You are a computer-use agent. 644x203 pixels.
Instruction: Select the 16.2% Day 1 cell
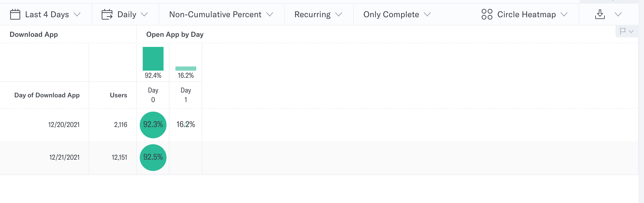click(186, 124)
